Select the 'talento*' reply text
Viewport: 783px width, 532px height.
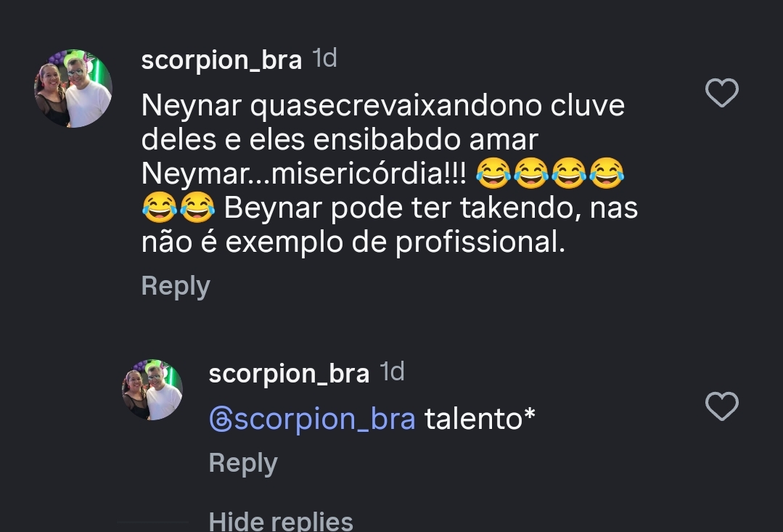tap(480, 419)
